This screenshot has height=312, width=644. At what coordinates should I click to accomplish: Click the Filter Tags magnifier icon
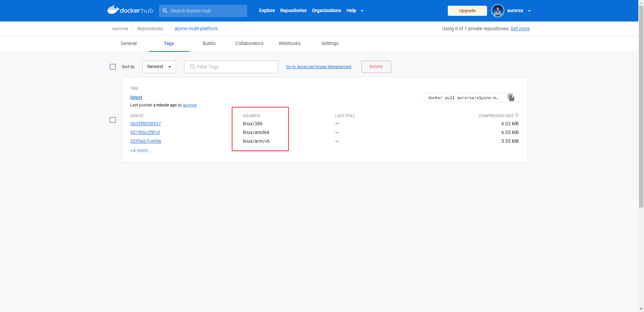(x=193, y=66)
